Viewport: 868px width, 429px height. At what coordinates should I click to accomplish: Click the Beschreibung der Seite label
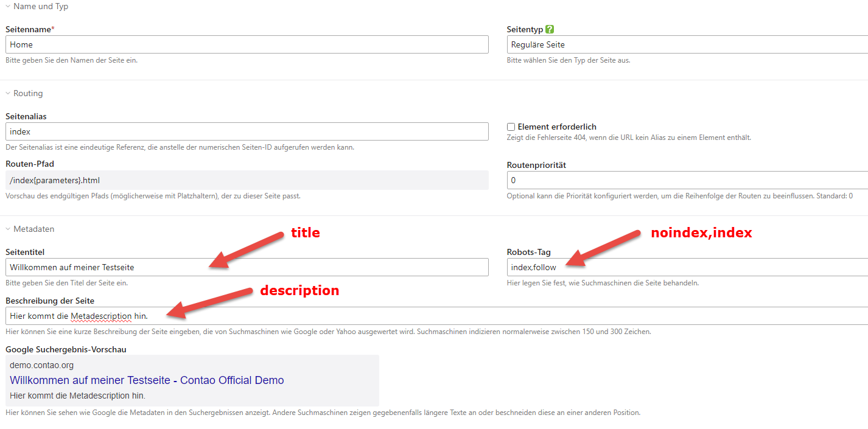pos(49,301)
